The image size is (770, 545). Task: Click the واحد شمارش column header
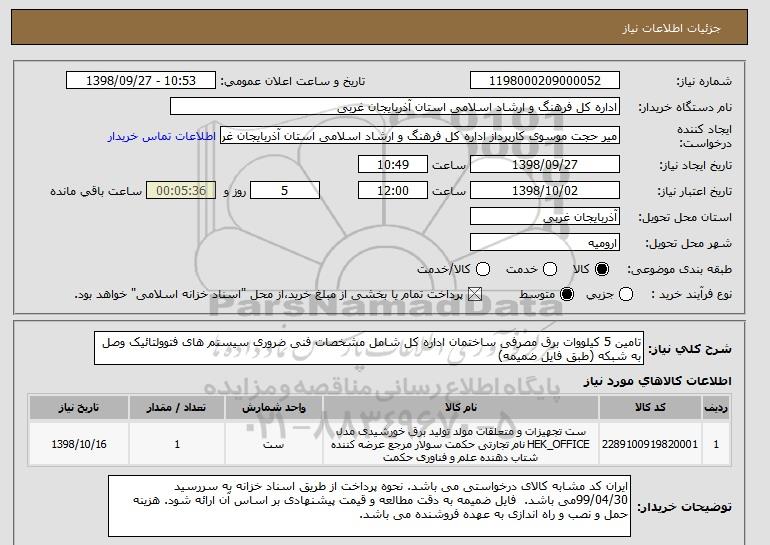274,408
